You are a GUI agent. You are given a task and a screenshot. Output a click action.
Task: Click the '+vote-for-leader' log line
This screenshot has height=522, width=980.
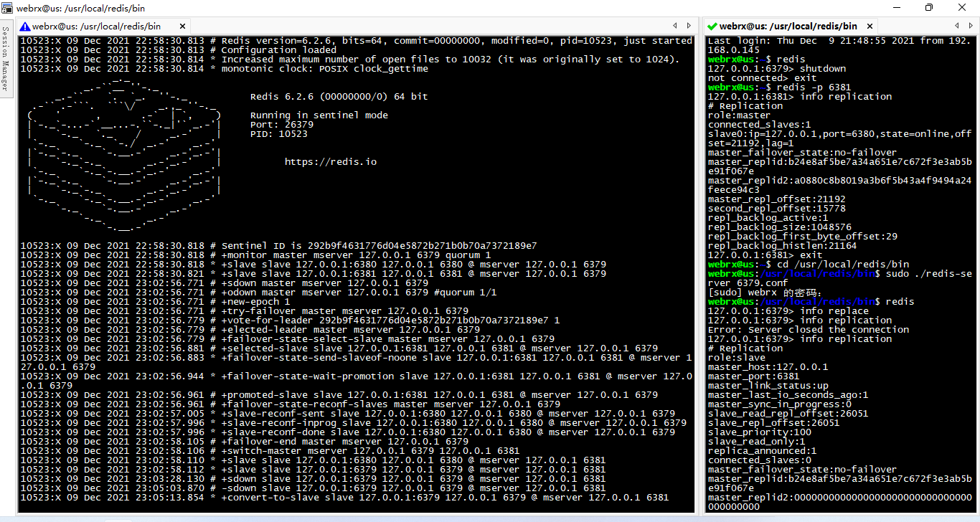[290, 321]
